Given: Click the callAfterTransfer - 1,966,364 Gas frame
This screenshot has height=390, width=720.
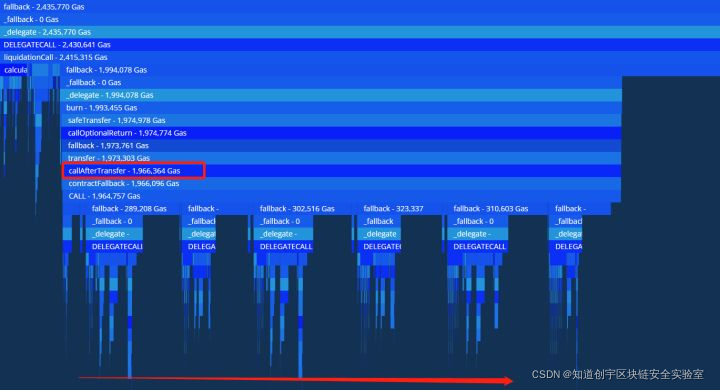Looking at the screenshot, I should point(341,171).
